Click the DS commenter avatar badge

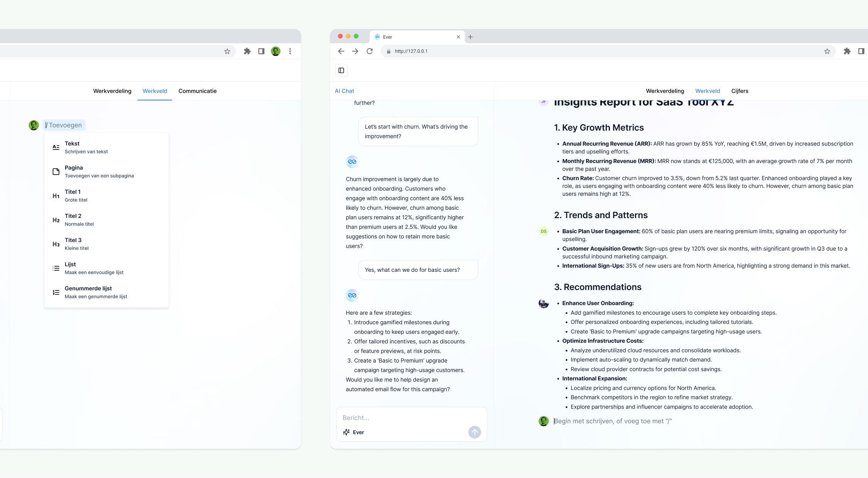(x=544, y=231)
